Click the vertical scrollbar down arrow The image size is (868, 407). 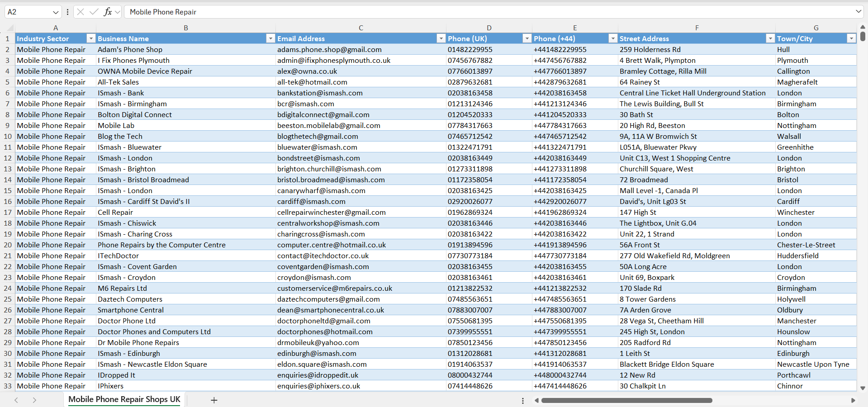tap(863, 388)
